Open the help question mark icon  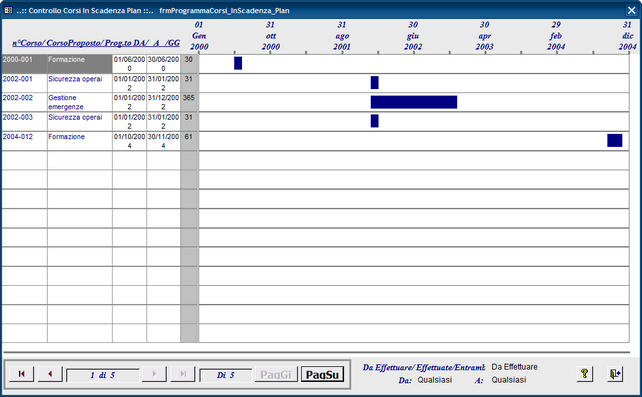[584, 373]
